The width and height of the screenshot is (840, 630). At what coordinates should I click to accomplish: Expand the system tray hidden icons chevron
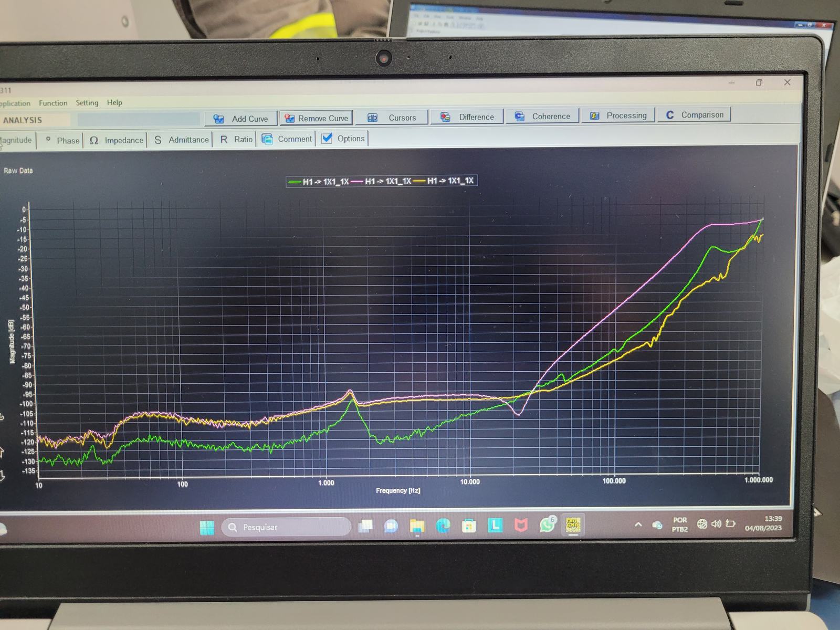(x=638, y=524)
